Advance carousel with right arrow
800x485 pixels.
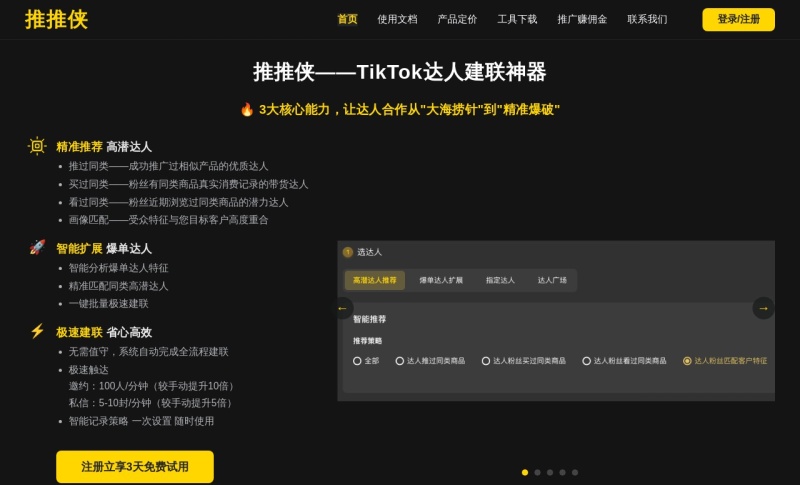click(x=763, y=308)
